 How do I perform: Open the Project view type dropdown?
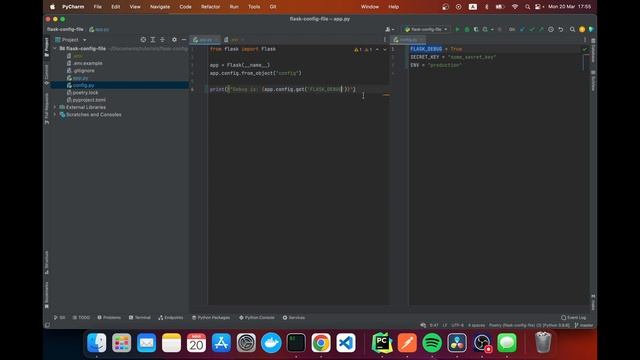71,40
